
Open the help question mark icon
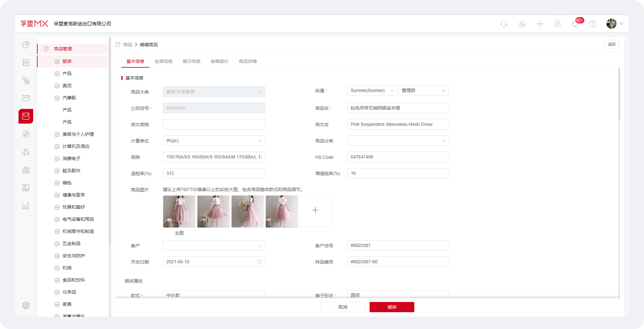(x=592, y=24)
